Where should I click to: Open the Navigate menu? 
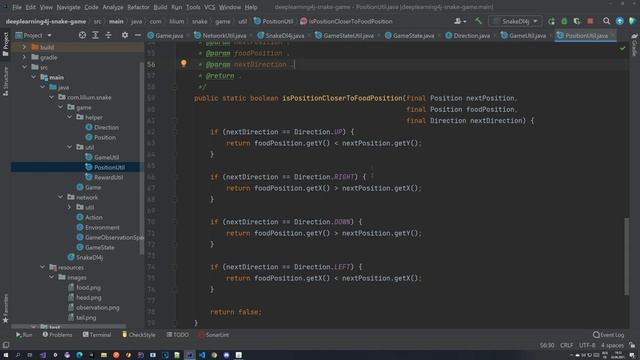68,7
